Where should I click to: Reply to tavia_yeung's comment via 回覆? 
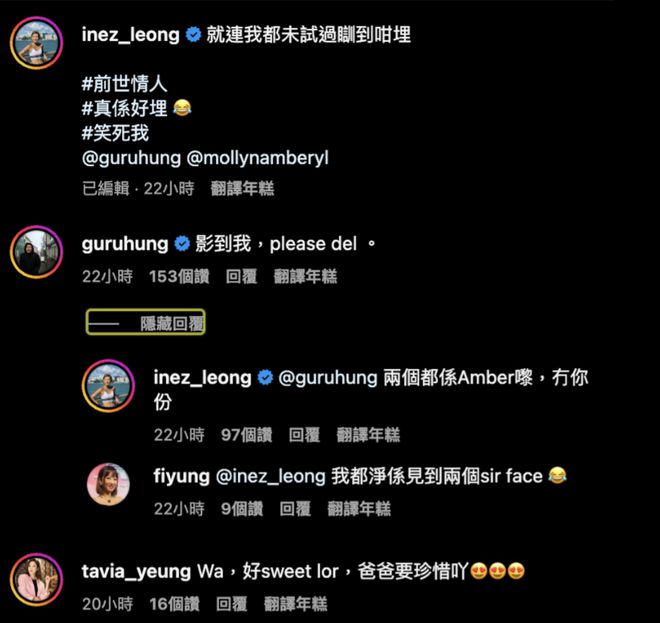coord(232,604)
